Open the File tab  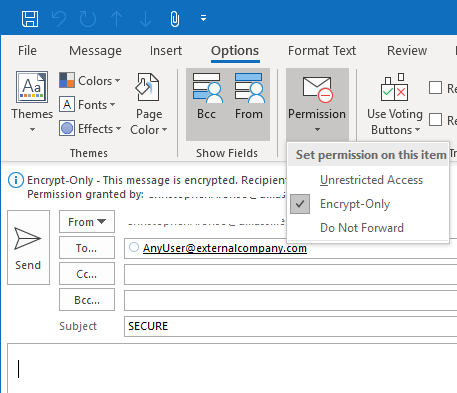(x=27, y=51)
